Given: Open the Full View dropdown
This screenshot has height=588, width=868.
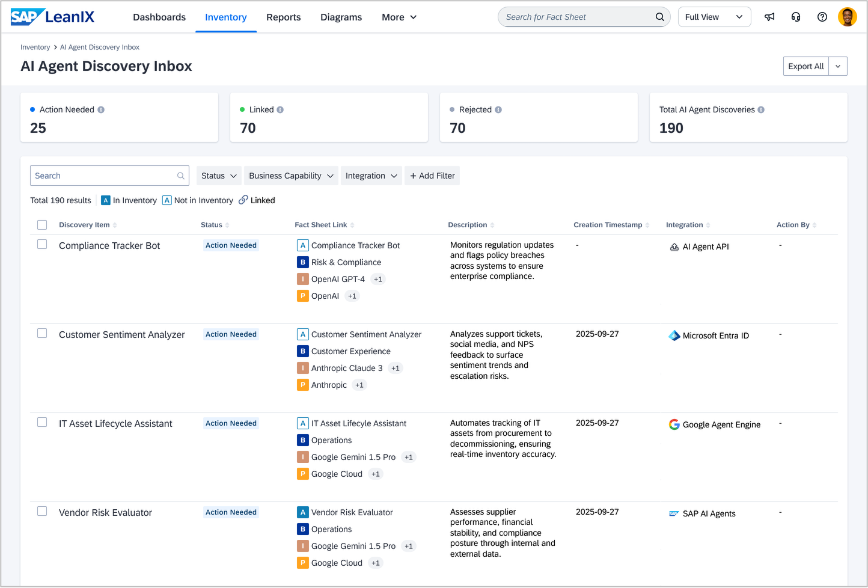Looking at the screenshot, I should [714, 17].
